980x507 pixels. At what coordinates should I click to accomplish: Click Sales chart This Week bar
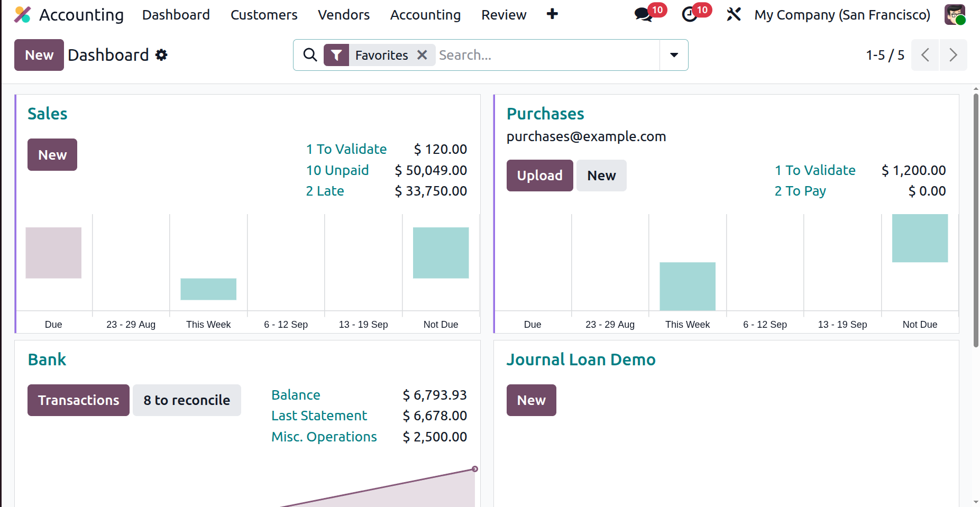tap(208, 289)
